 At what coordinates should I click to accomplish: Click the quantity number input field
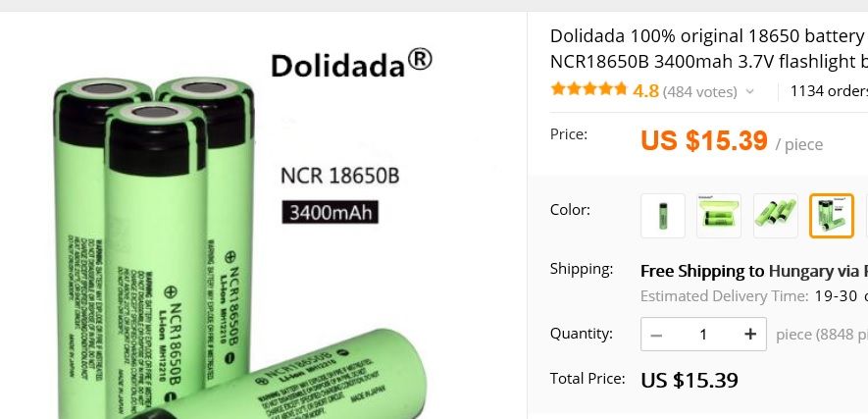pos(703,335)
